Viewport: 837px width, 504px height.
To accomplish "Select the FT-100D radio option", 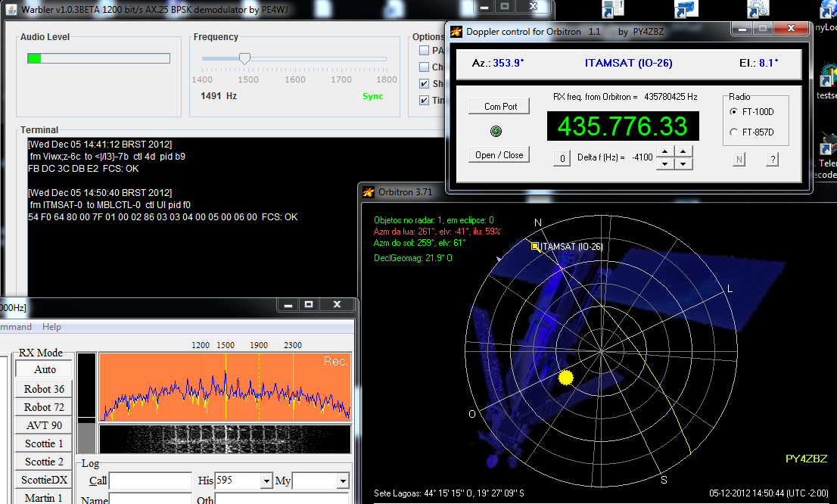I will [733, 112].
